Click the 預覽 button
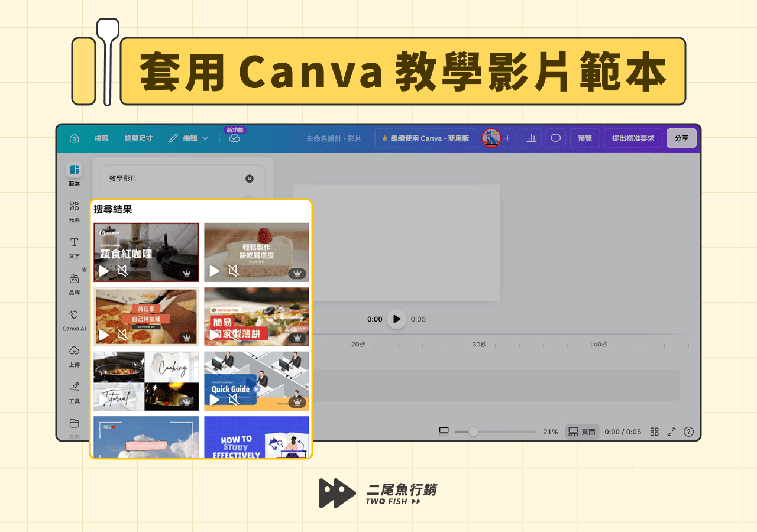Screen dimensions: 757x532 [585, 138]
